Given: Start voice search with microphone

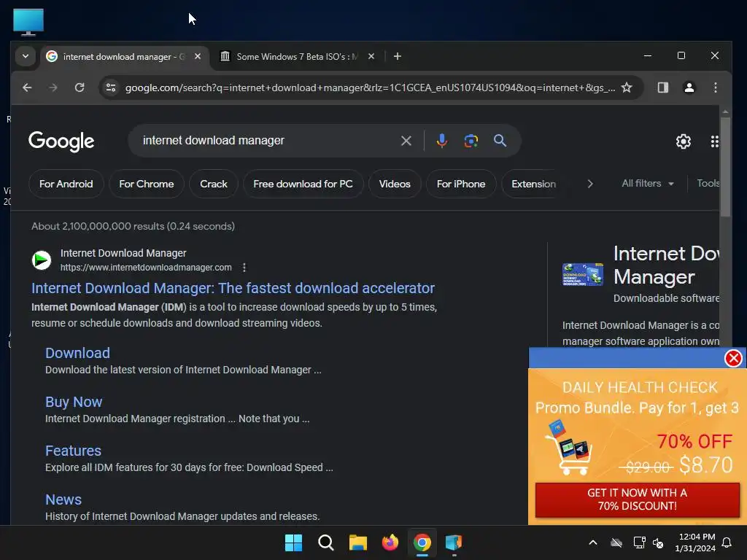Looking at the screenshot, I should [441, 141].
